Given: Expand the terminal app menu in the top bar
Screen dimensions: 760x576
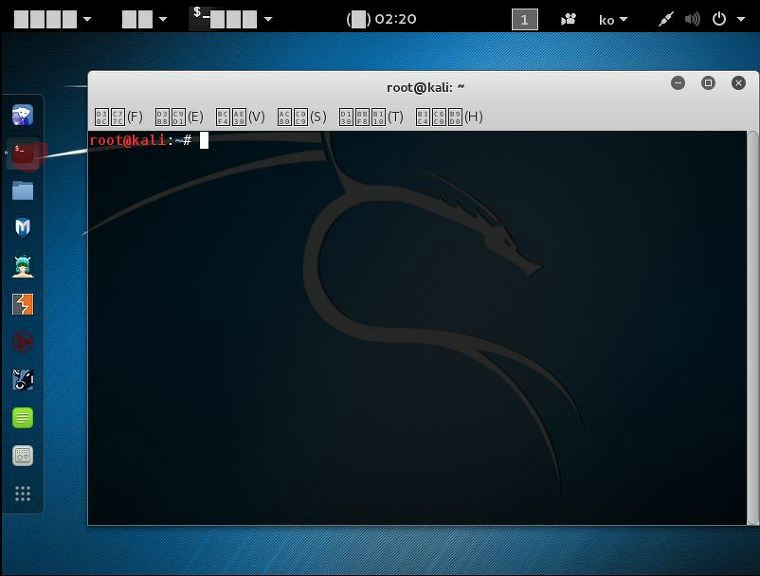Looking at the screenshot, I should click(x=230, y=18).
